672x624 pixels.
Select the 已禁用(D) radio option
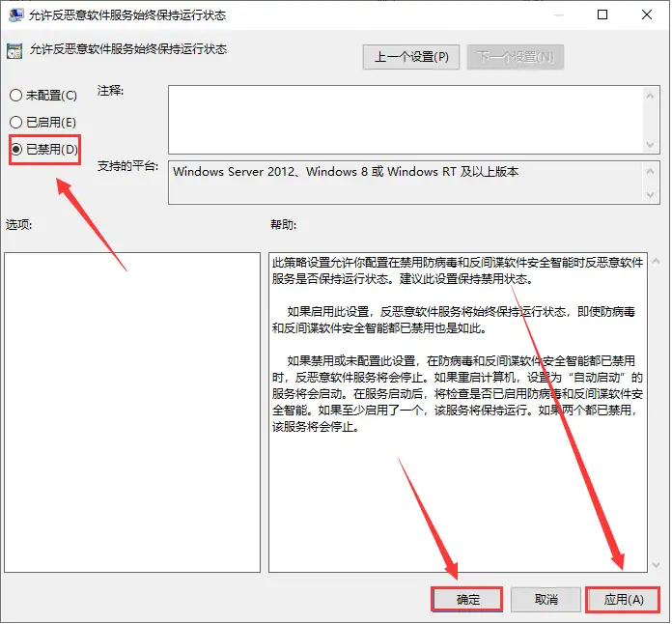15,150
